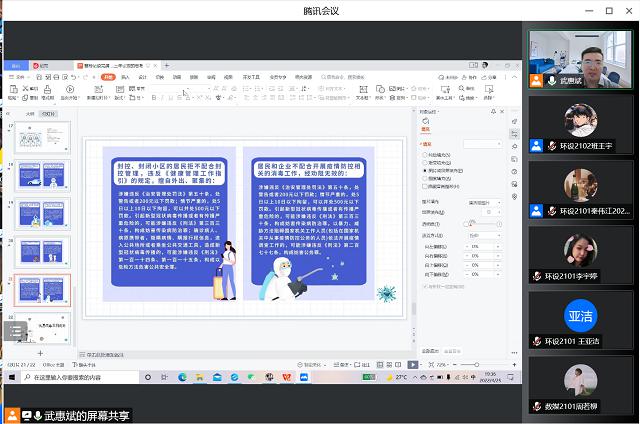Click the zoom in plus in status bar
This screenshot has width=640, height=424.
[514, 364]
